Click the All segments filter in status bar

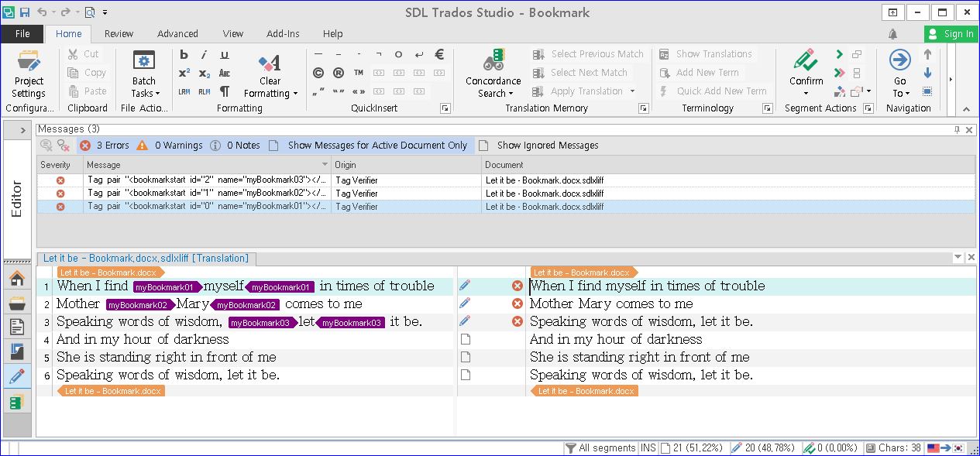[x=600, y=447]
